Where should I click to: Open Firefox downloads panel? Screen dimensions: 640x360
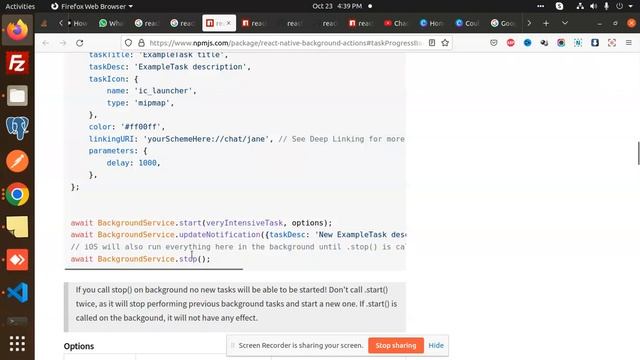tap(595, 43)
